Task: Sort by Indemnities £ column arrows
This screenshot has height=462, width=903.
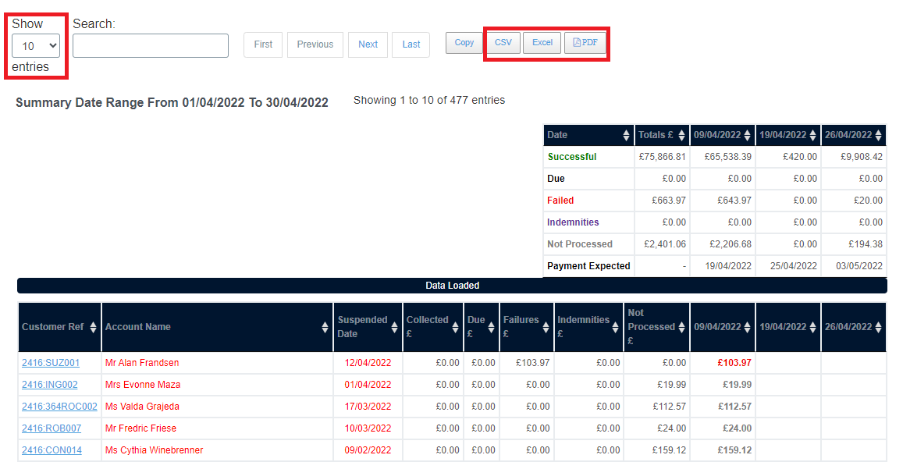Action: [x=615, y=327]
